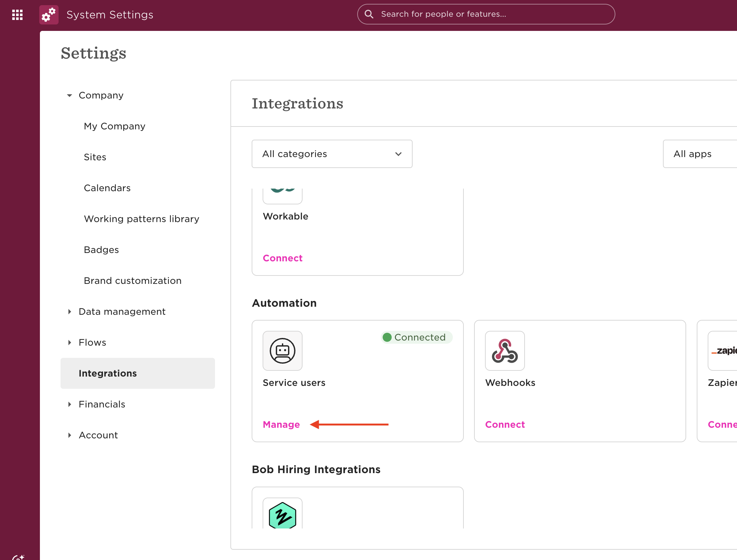This screenshot has height=560, width=737.
Task: Click the Service users robot icon
Action: click(x=282, y=351)
